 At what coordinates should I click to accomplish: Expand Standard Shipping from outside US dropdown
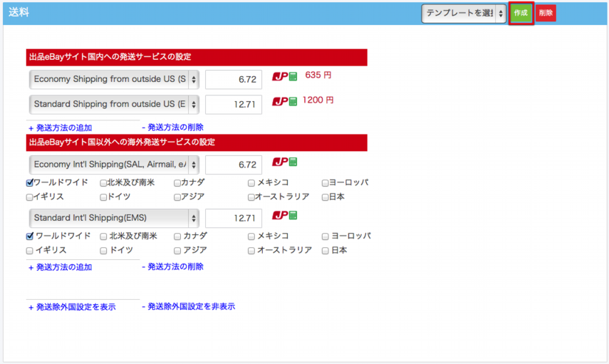pos(114,104)
